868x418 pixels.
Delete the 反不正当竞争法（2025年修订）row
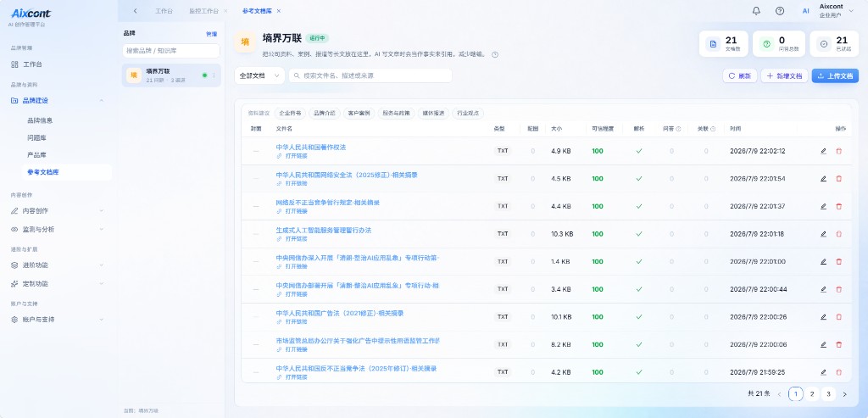click(x=838, y=372)
